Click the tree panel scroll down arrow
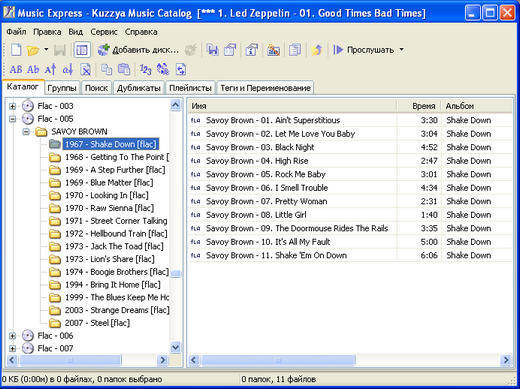This screenshot has height=389, width=520. [x=176, y=348]
